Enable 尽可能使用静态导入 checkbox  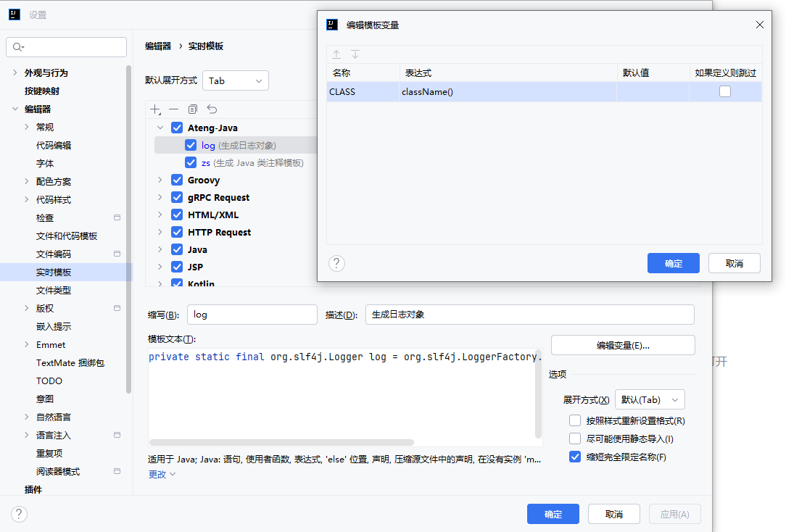(x=575, y=439)
